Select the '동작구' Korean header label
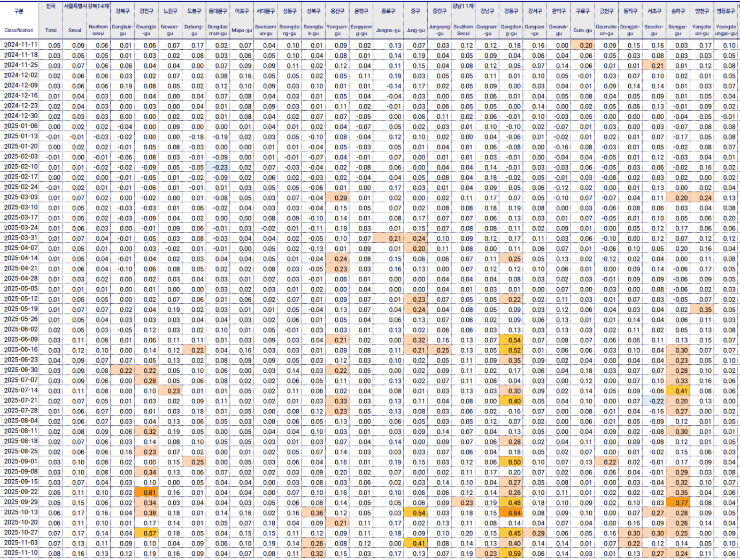 click(x=630, y=11)
